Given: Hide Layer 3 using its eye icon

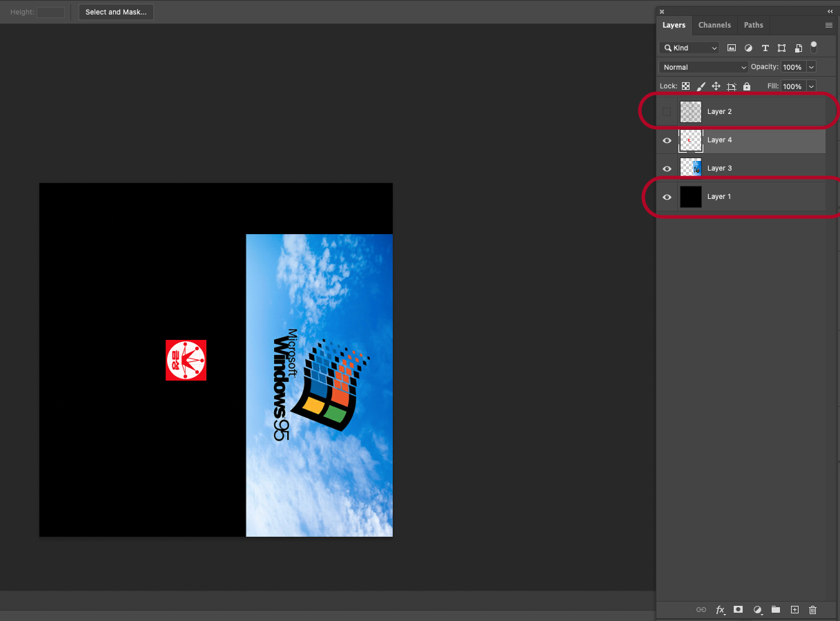Looking at the screenshot, I should 667,169.
